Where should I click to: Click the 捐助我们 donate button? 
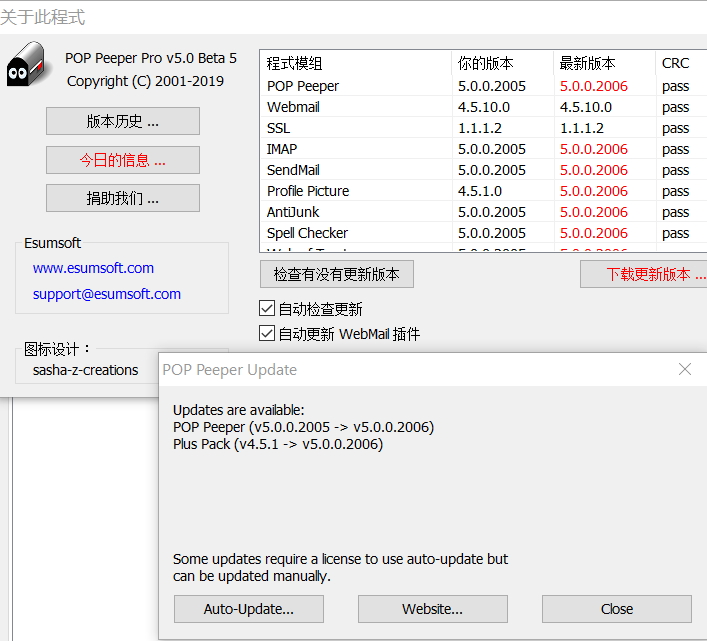123,198
